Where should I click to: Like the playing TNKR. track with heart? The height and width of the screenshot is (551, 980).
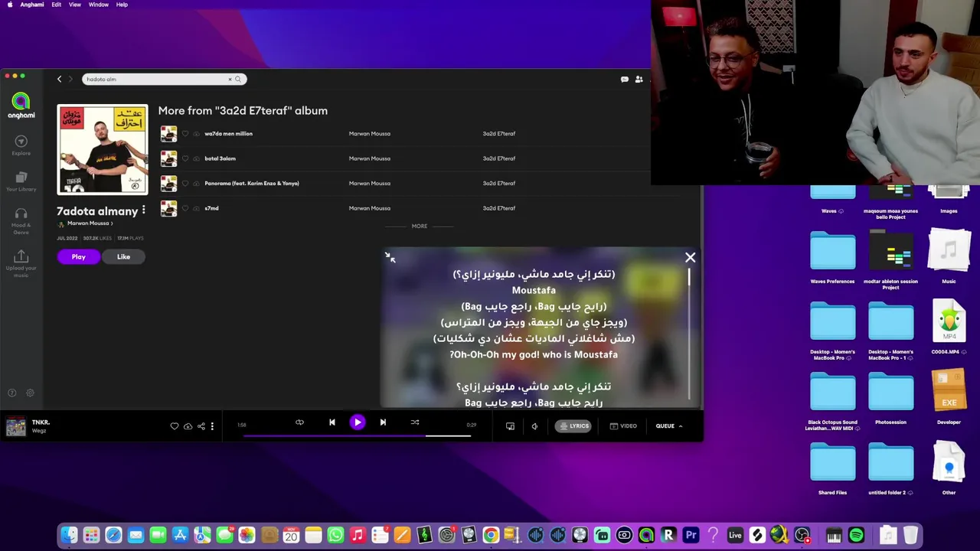click(175, 426)
